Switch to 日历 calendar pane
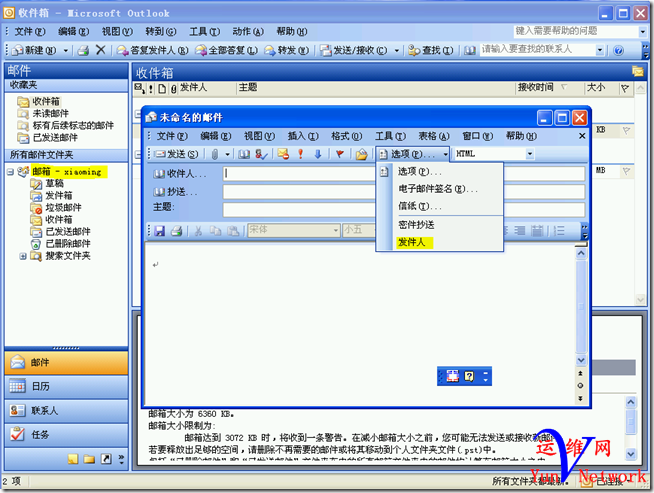 point(66,387)
